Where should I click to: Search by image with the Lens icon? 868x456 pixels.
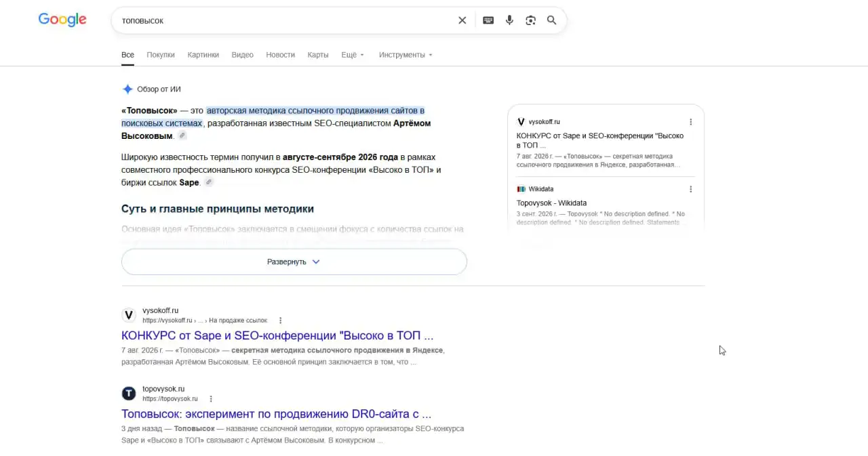coord(530,20)
